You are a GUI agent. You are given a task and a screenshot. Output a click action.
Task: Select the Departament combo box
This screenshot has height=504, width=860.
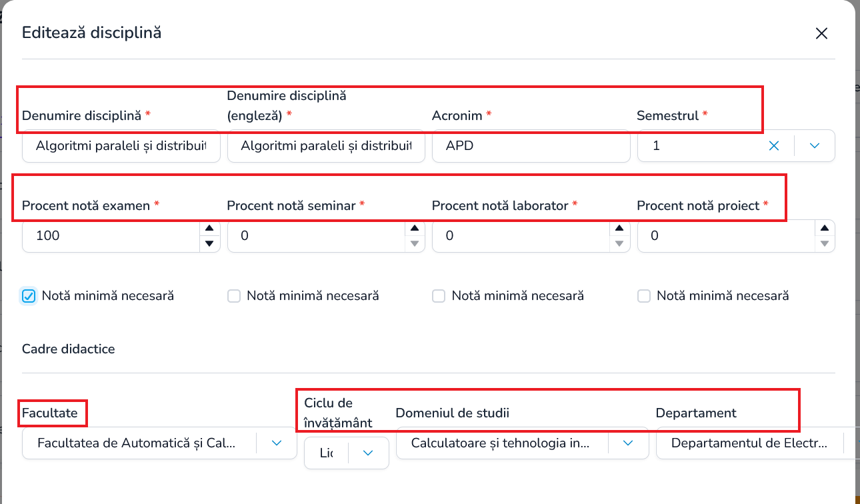(757, 443)
